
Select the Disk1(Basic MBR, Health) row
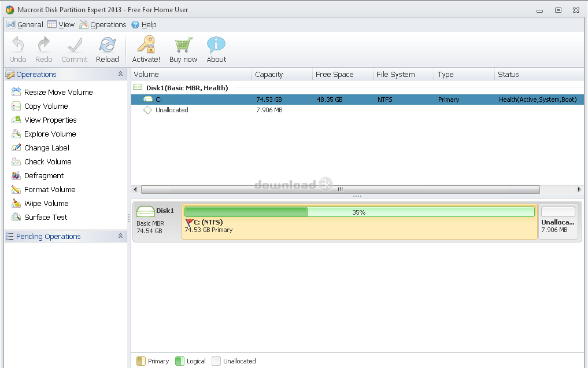click(357, 88)
